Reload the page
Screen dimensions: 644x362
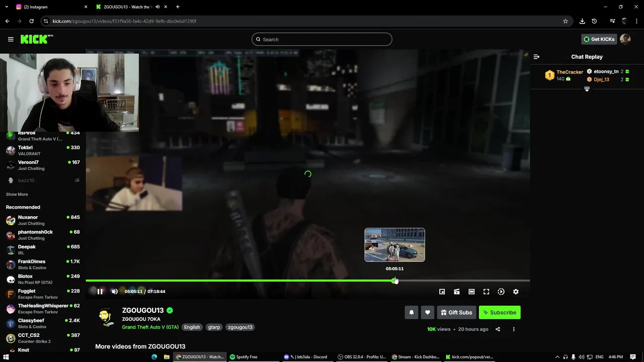point(31,21)
